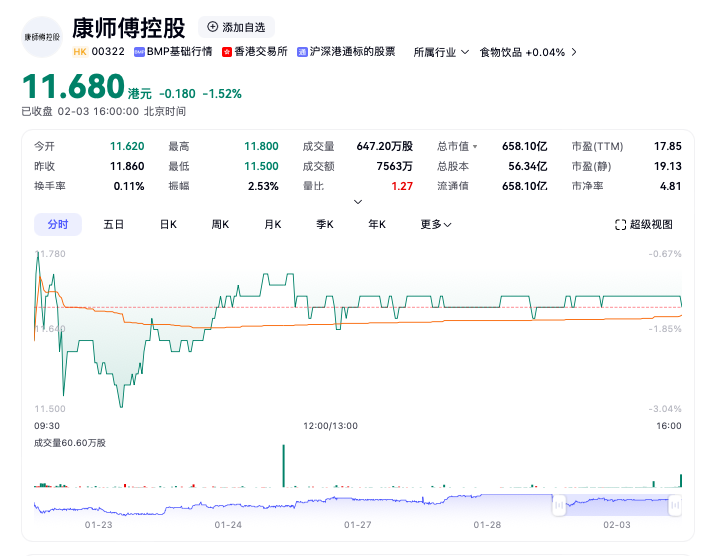Click the 香港交易所 label
Viewport: 703px width, 556px height.
click(x=261, y=52)
